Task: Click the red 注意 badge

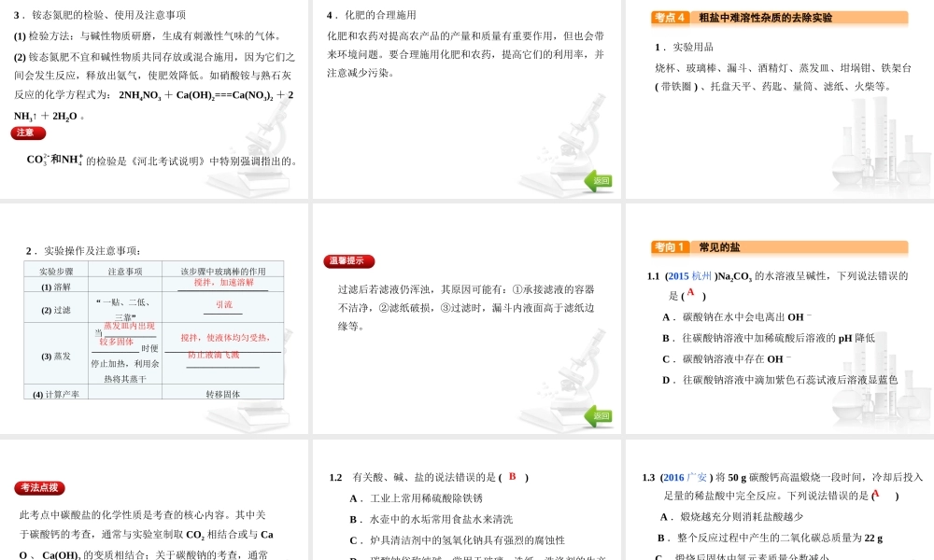Action: 28,133
